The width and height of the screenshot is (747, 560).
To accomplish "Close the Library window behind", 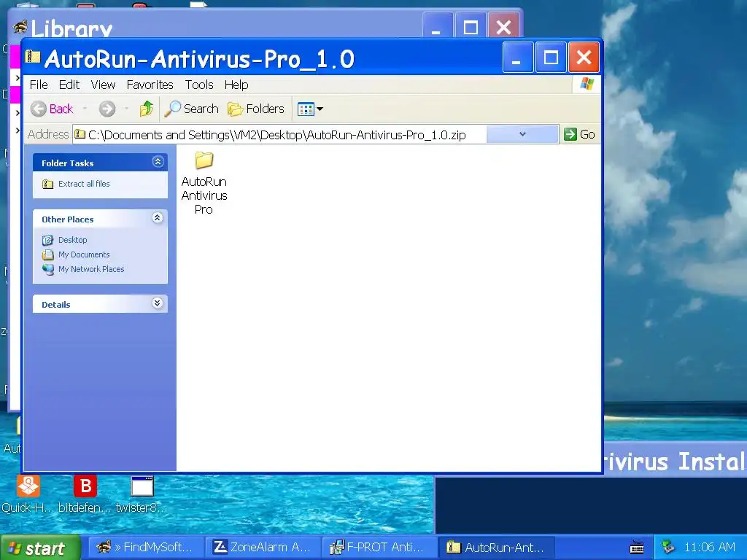I will pos(503,26).
